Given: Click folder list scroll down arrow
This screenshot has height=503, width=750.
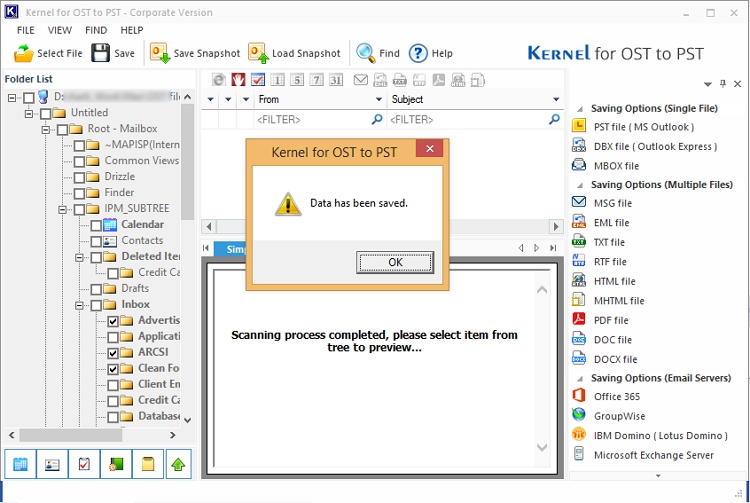Looking at the screenshot, I should (x=188, y=420).
